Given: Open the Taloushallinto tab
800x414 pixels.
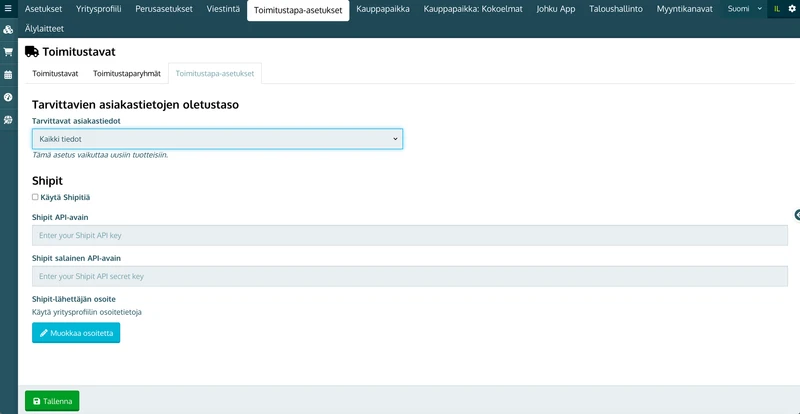Looking at the screenshot, I should [x=616, y=9].
